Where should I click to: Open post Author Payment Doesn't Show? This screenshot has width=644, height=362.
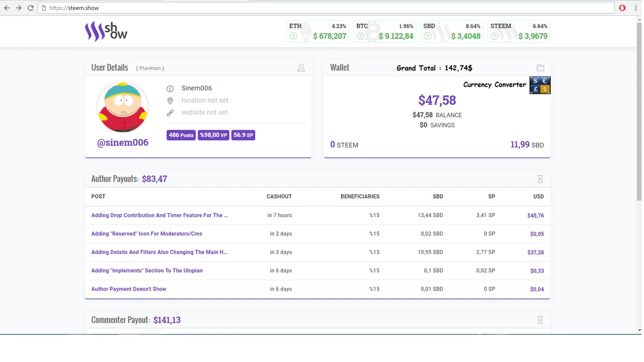pos(128,289)
